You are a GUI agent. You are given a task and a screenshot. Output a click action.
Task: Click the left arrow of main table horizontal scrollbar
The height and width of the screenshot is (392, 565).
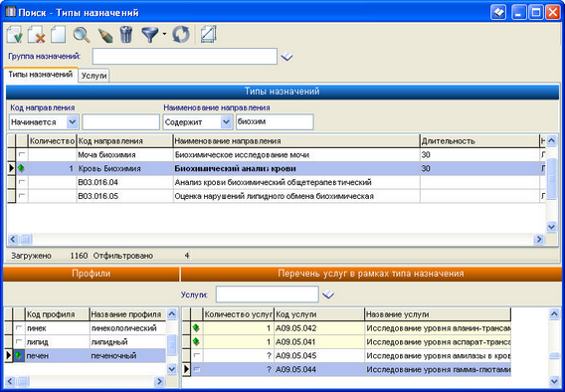click(x=13, y=239)
